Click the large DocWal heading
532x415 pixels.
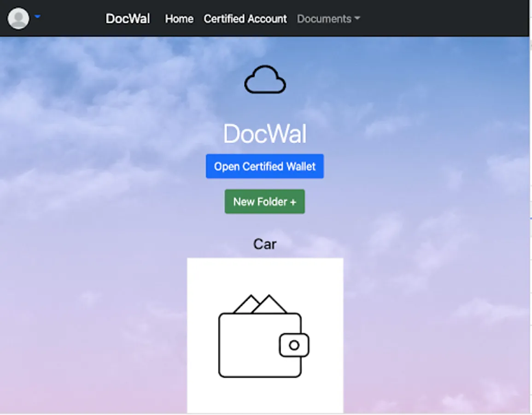265,133
